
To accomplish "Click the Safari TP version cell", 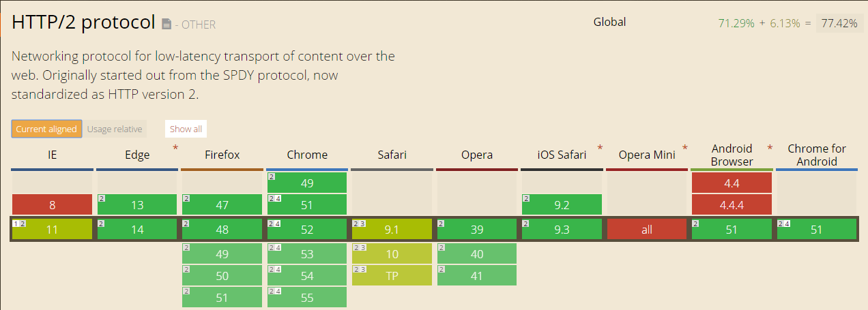I will tap(392, 275).
